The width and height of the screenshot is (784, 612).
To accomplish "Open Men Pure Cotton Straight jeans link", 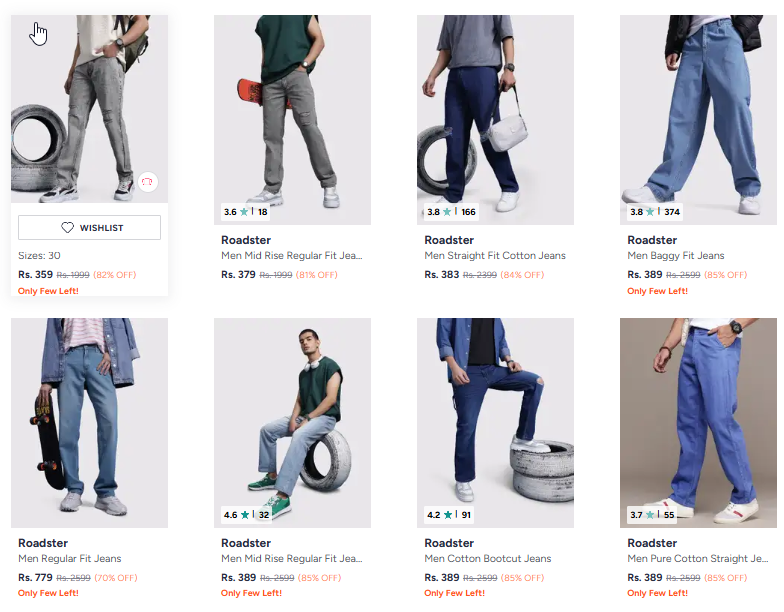I will coord(697,559).
